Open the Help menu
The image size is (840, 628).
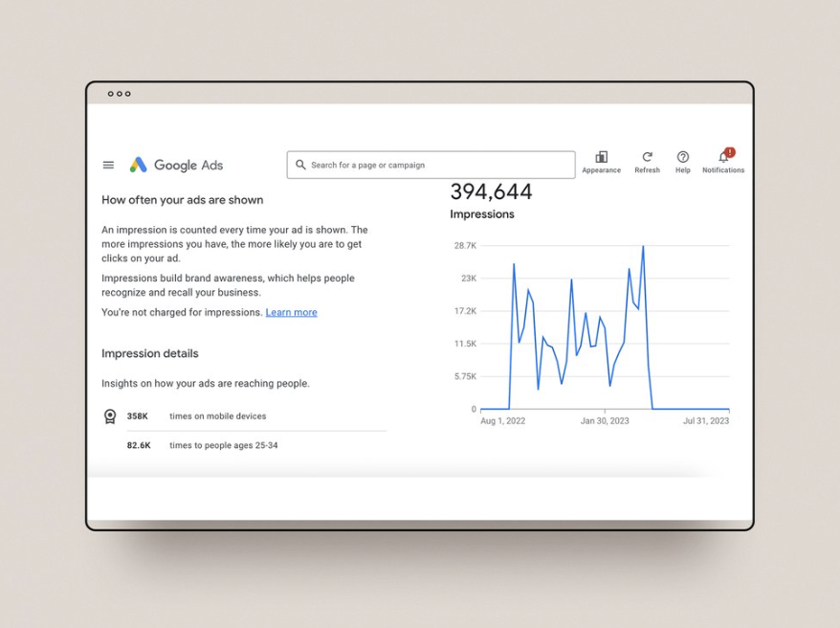[682, 162]
